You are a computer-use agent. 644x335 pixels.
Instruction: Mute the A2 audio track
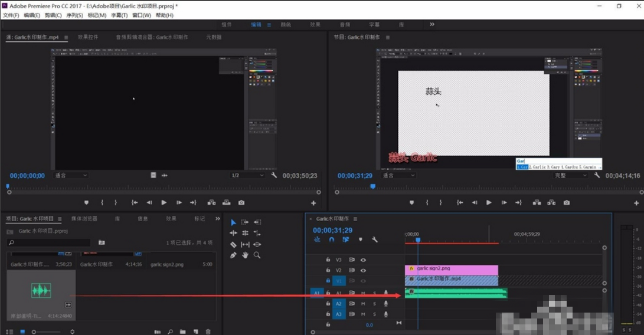pyautogui.click(x=363, y=304)
